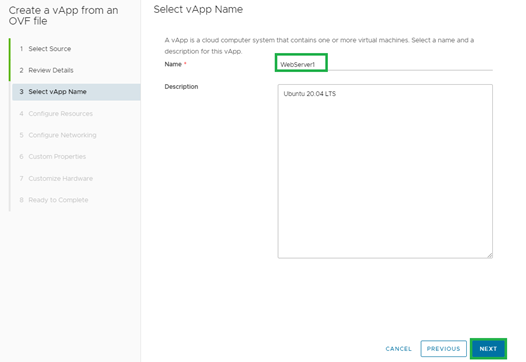Open the Review Details step
The image size is (526, 362).
(51, 70)
